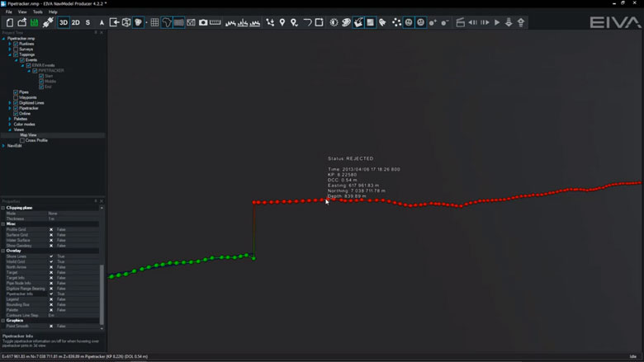This screenshot has height=362, width=644.
Task: Click the green save project icon
Action: tap(34, 22)
